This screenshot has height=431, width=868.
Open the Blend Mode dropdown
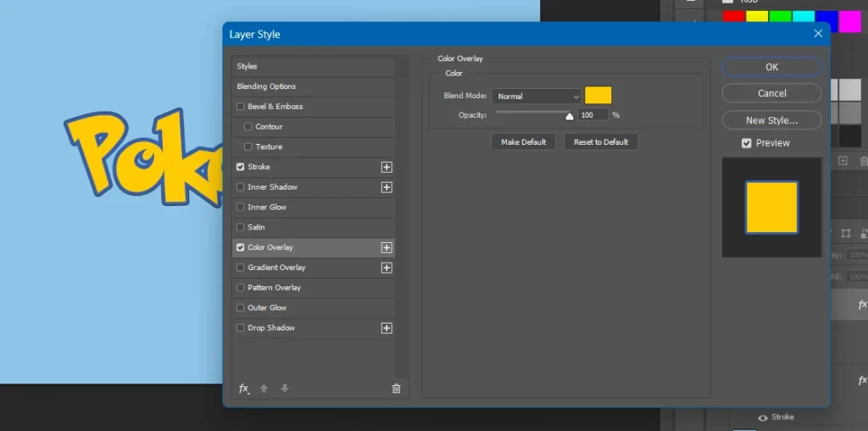[x=537, y=97]
